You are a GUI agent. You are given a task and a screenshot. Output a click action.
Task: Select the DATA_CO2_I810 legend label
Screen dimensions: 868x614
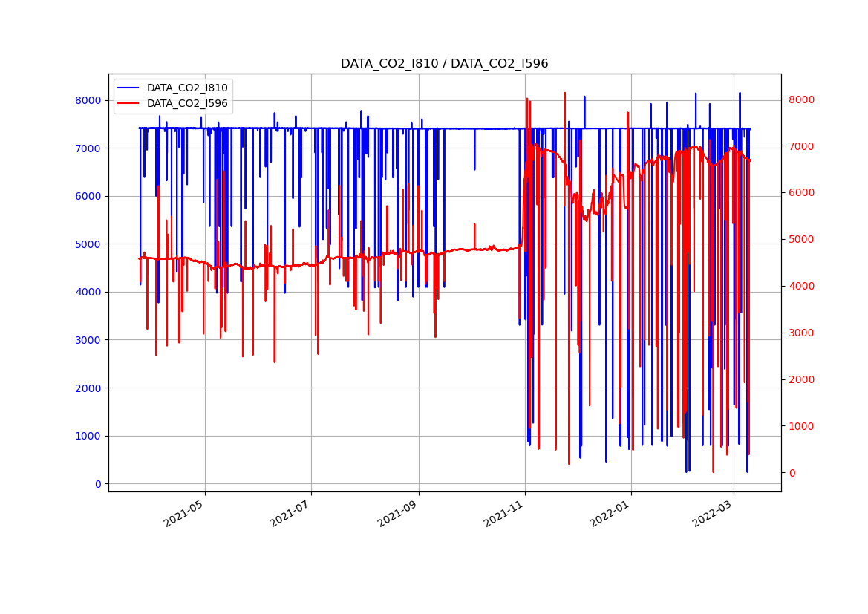(187, 88)
